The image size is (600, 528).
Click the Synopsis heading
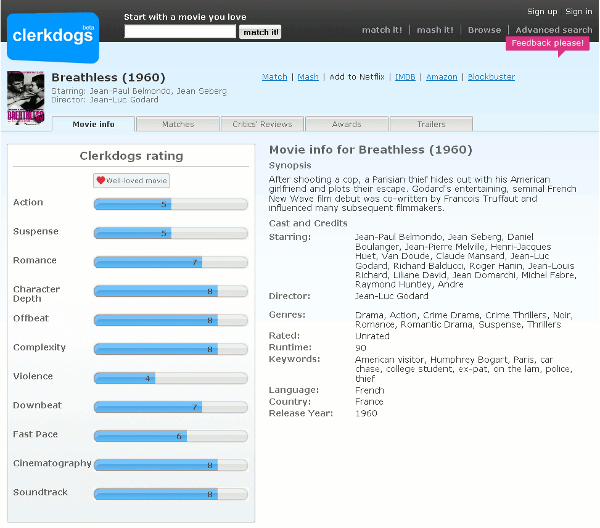tap(290, 166)
